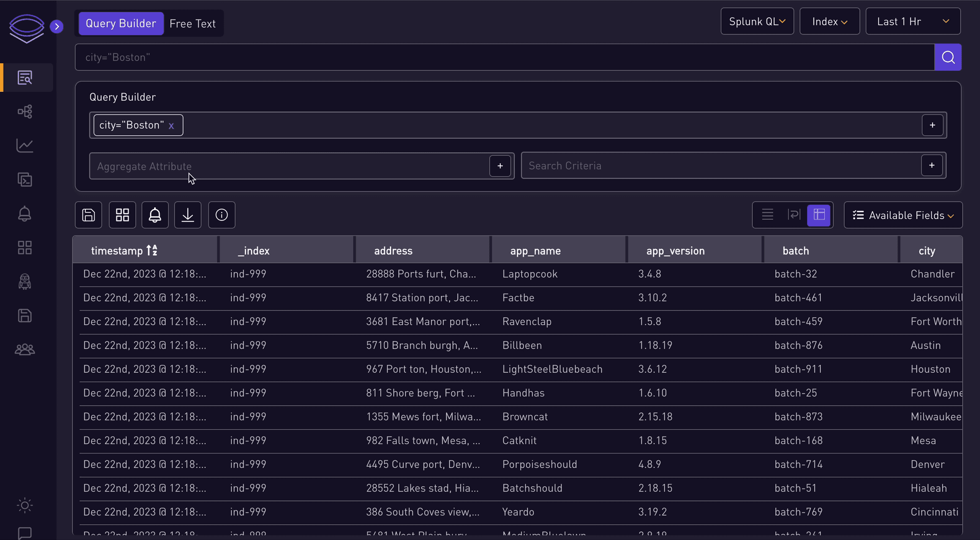Open the analytics chart view from the sidebar
Screen dimensions: 980x540
pyautogui.click(x=25, y=146)
